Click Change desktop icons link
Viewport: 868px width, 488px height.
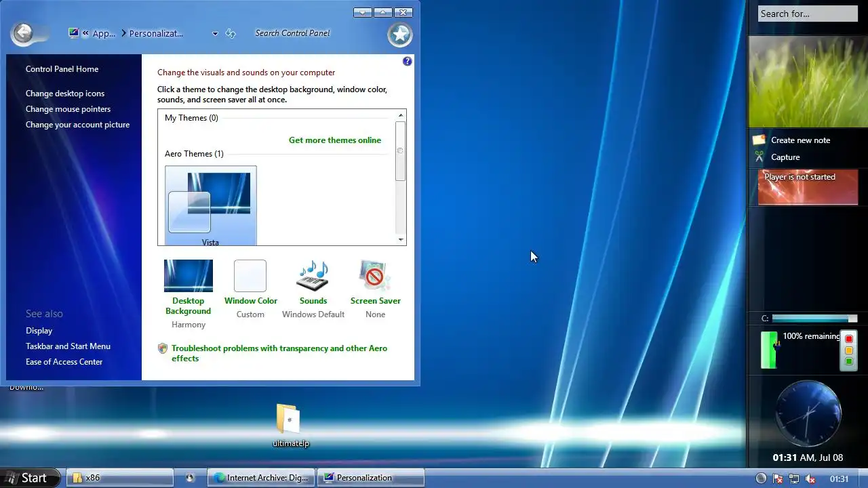(65, 94)
